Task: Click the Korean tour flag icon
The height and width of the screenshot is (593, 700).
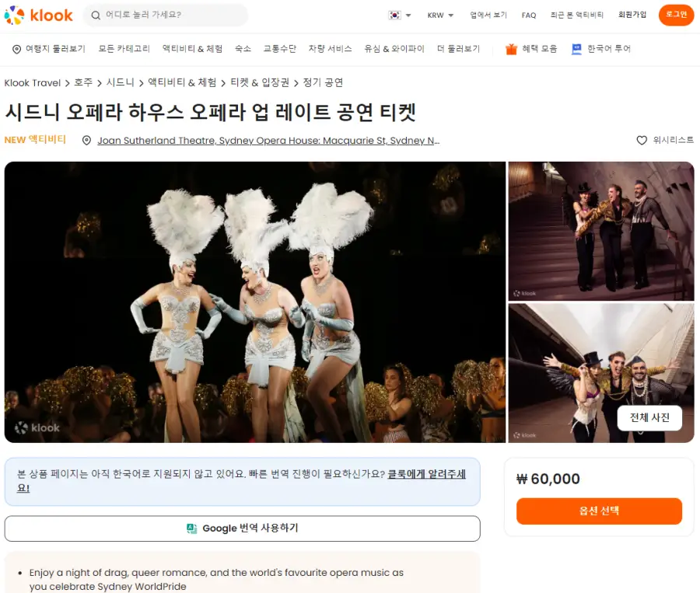Action: click(577, 49)
